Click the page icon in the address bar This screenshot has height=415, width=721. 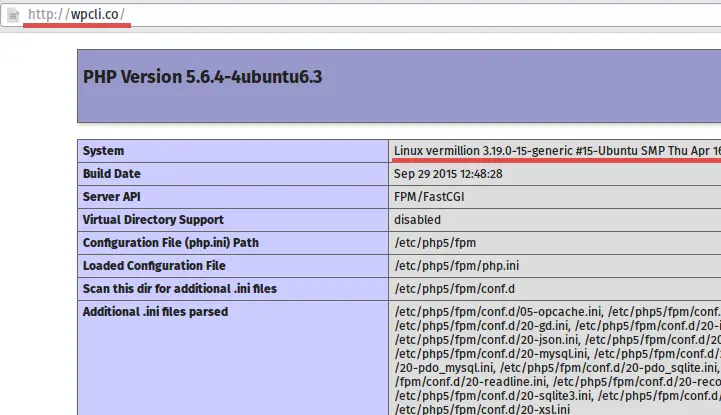click(x=13, y=15)
